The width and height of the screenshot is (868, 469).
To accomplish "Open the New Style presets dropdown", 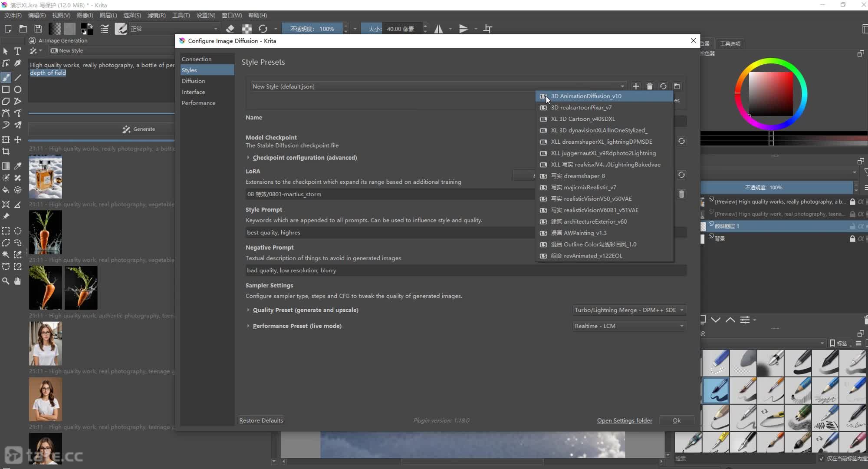I will [x=438, y=86].
